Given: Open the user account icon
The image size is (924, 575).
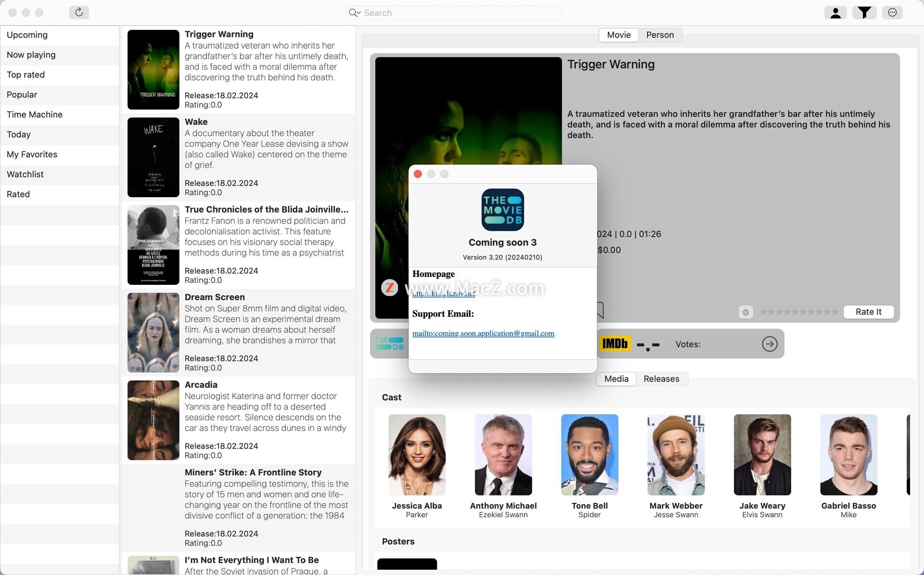Looking at the screenshot, I should [835, 13].
